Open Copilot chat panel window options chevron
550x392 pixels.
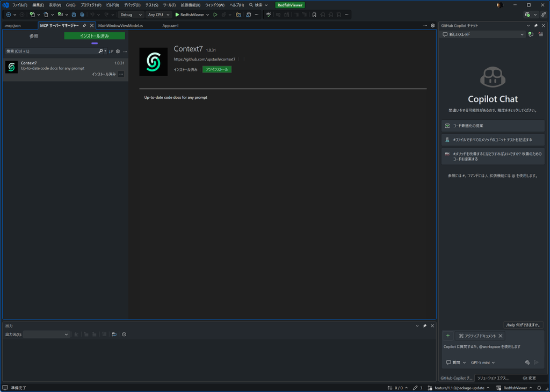529,26
